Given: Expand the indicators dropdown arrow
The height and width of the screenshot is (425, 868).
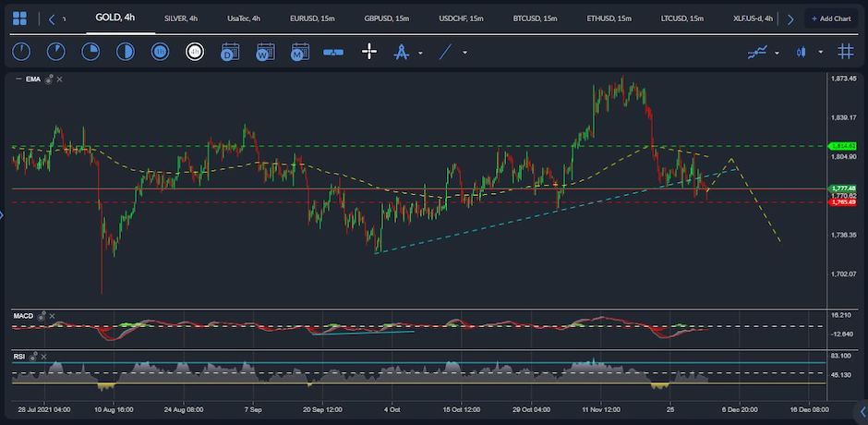Looking at the screenshot, I should (777, 53).
